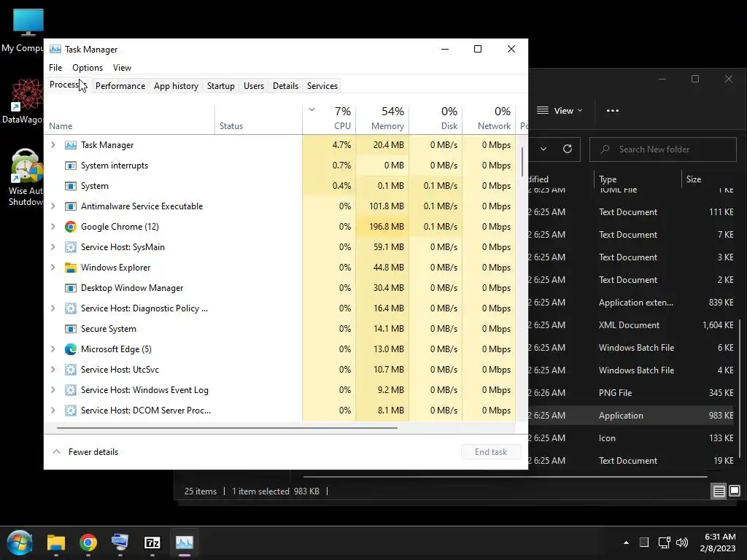The height and width of the screenshot is (560, 747).
Task: Open the 7-Zip taskbar icon
Action: click(152, 542)
